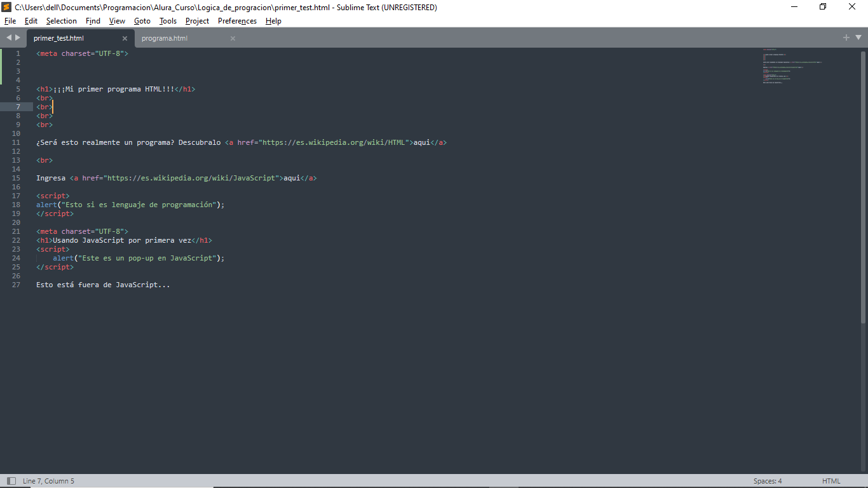Click the "¿Será esto realmente un programa?" text
Viewport: 868px width, 488px height.
(105, 142)
